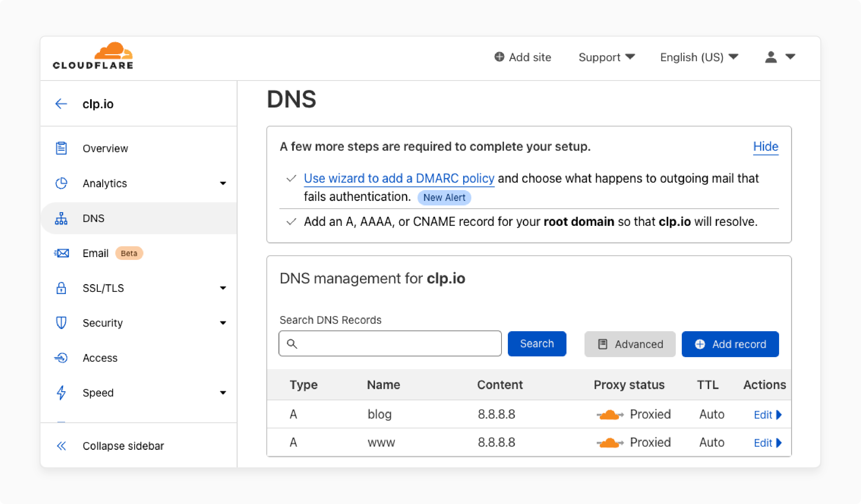Click the TTL column header

(707, 384)
